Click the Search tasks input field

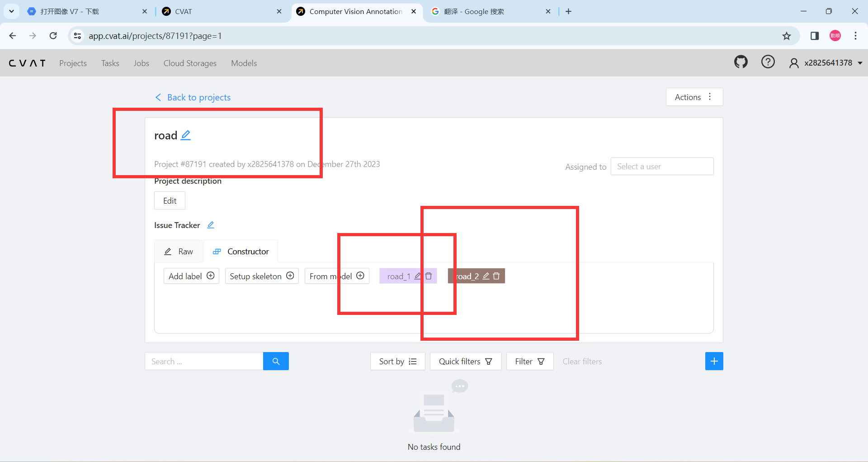click(204, 361)
